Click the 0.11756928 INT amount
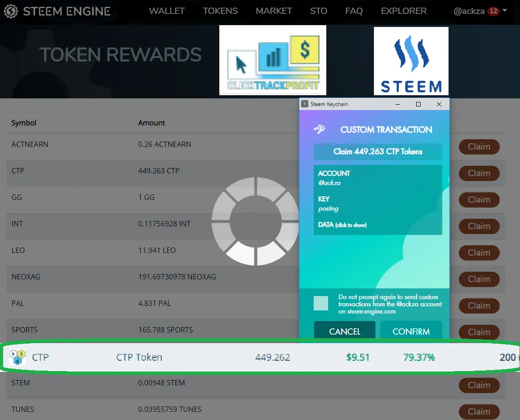Viewport: 520px width, 420px height. coord(164,224)
